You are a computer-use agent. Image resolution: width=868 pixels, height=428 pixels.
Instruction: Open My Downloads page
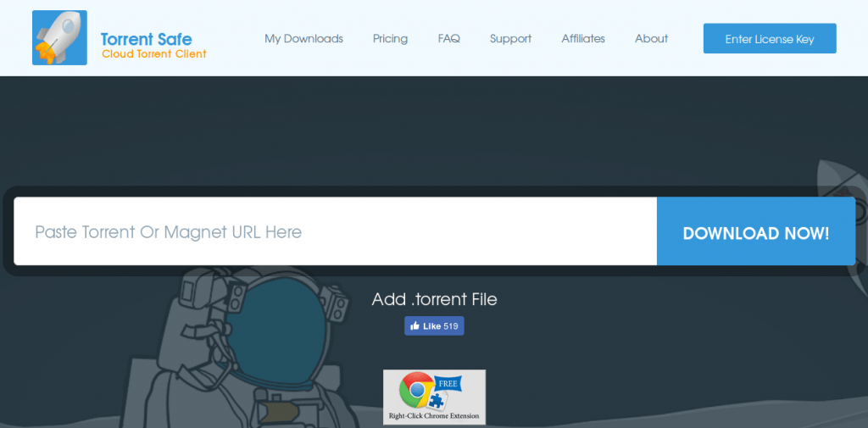pos(304,39)
